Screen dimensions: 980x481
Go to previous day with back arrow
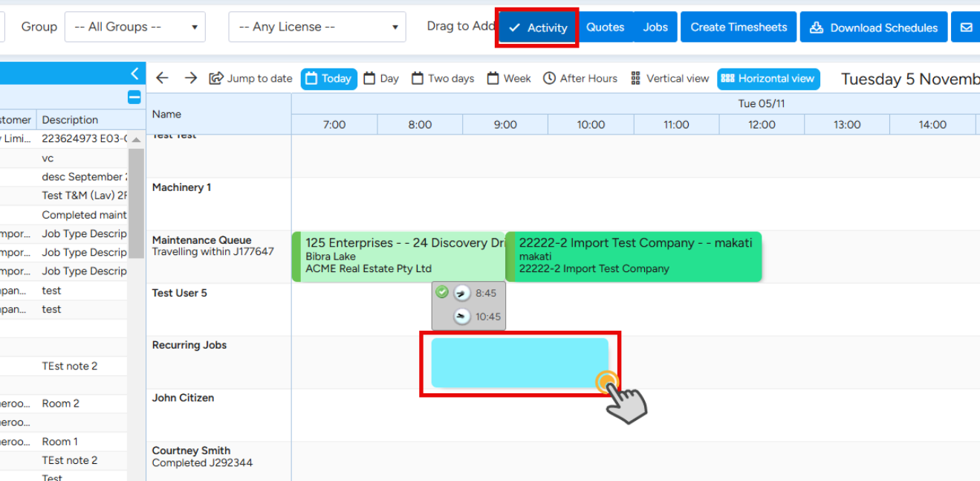pyautogui.click(x=163, y=78)
